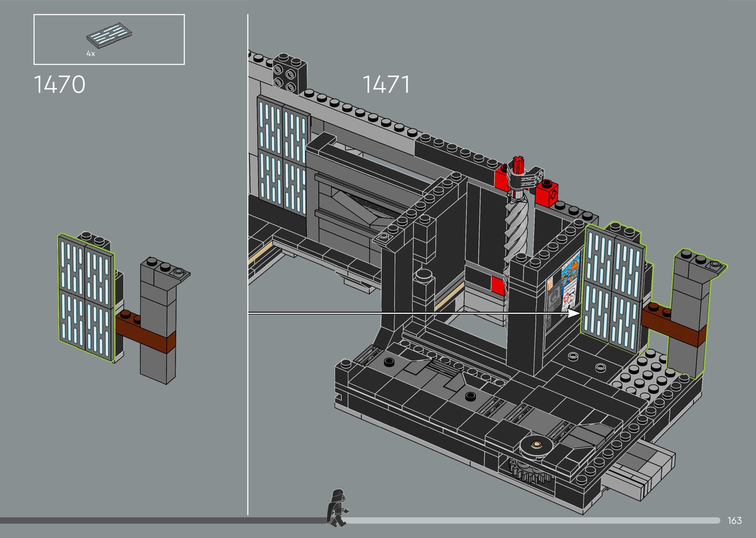The width and height of the screenshot is (756, 538).
Task: Click step number 1470
Action: (60, 84)
